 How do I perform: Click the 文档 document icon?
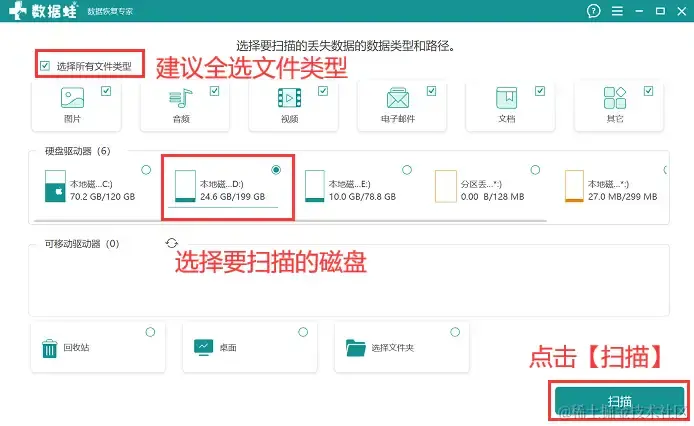(x=506, y=98)
